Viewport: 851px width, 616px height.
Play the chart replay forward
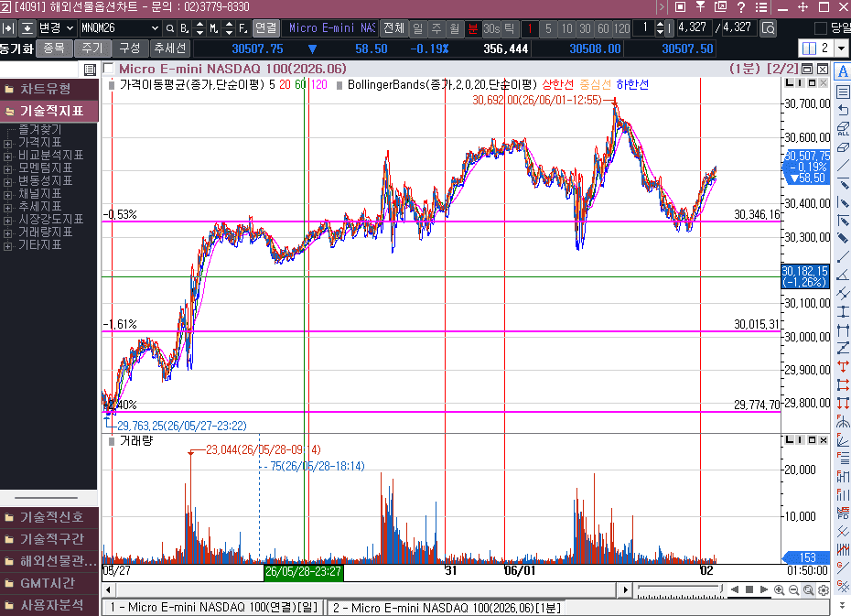click(764, 590)
